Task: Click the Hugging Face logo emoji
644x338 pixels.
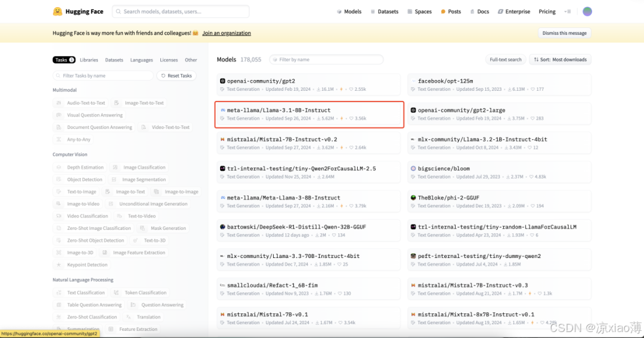Action: [57, 11]
